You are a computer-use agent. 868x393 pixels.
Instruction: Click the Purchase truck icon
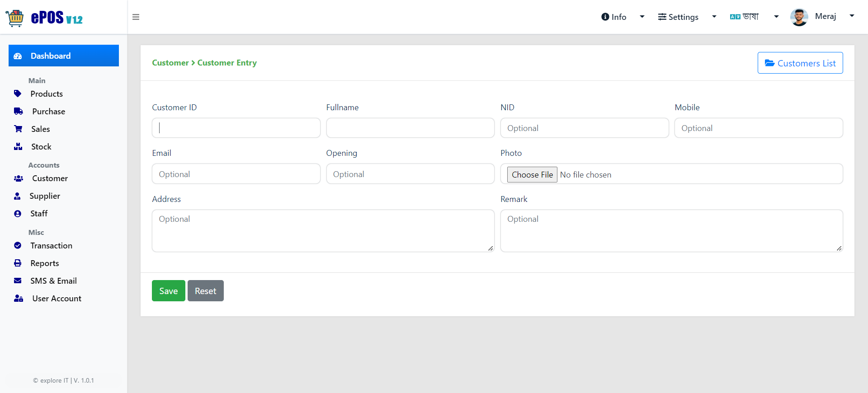pos(19,111)
